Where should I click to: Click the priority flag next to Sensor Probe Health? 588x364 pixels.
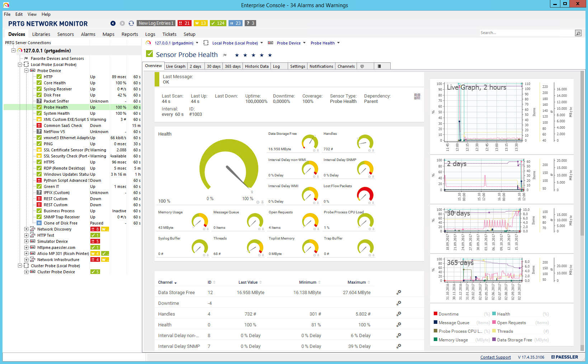(225, 55)
